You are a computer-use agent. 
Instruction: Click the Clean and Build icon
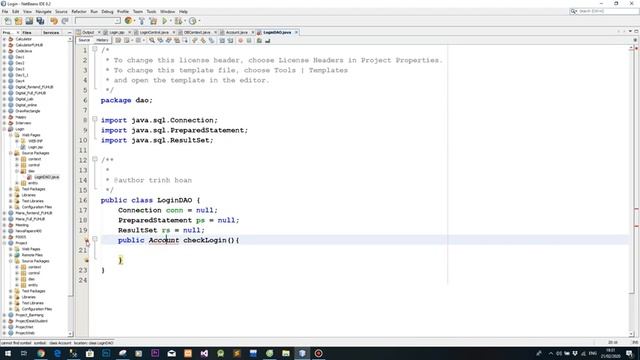click(153, 21)
